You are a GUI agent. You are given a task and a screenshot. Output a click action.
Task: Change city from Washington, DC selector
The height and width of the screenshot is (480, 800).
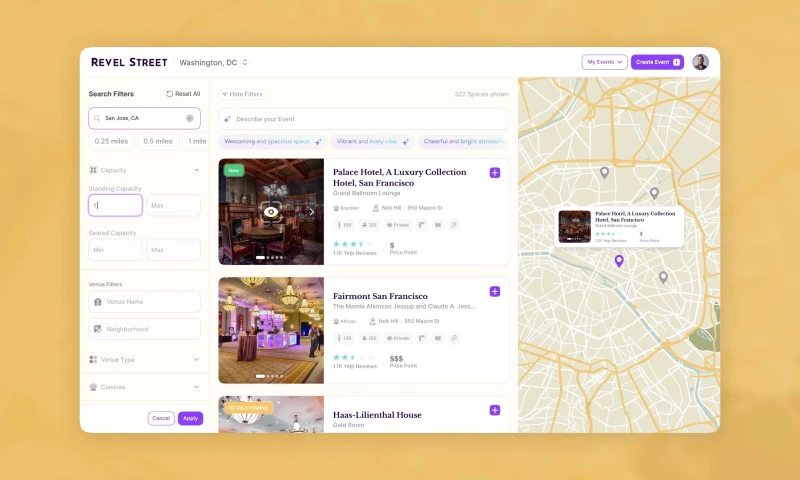coord(213,62)
